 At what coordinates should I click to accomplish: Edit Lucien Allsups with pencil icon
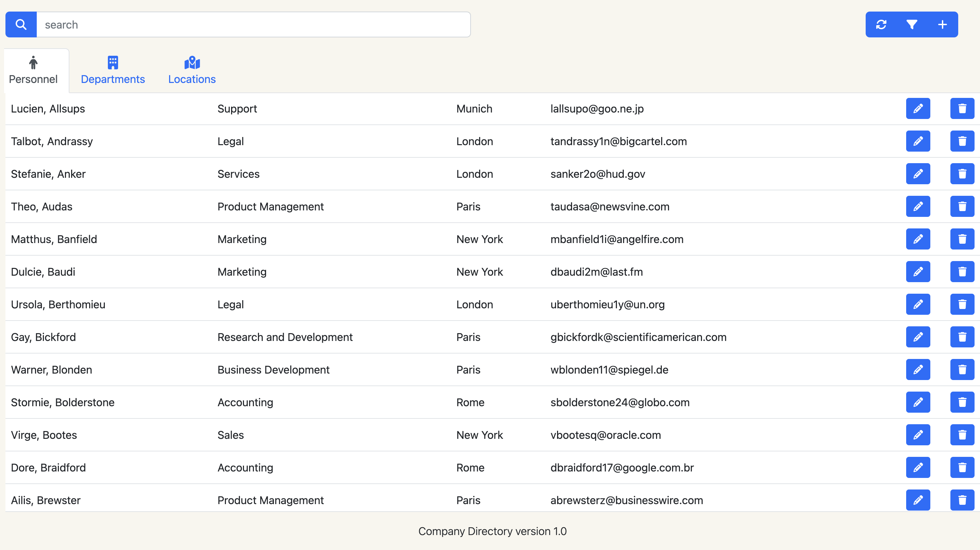918,109
